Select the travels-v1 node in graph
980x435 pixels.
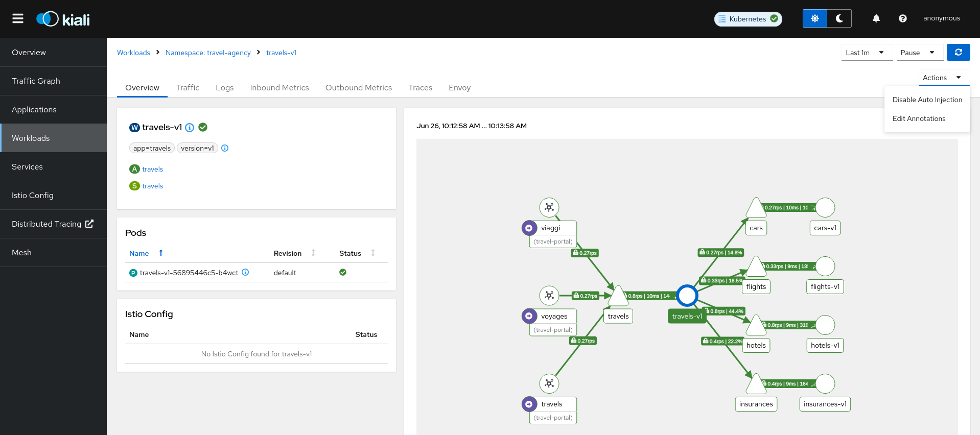(687, 296)
